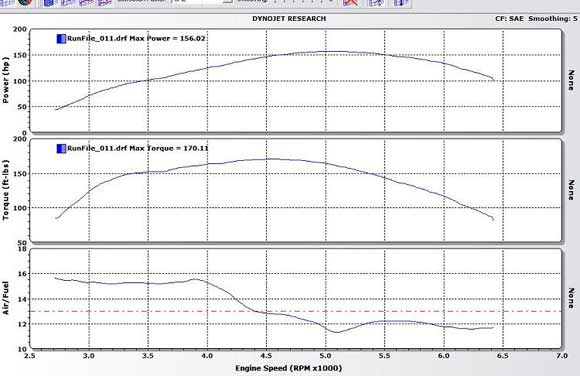Viewport: 580px width, 376px height.
Task: Click the 12 tick on the Air/Fuel axis
Action: click(x=23, y=324)
